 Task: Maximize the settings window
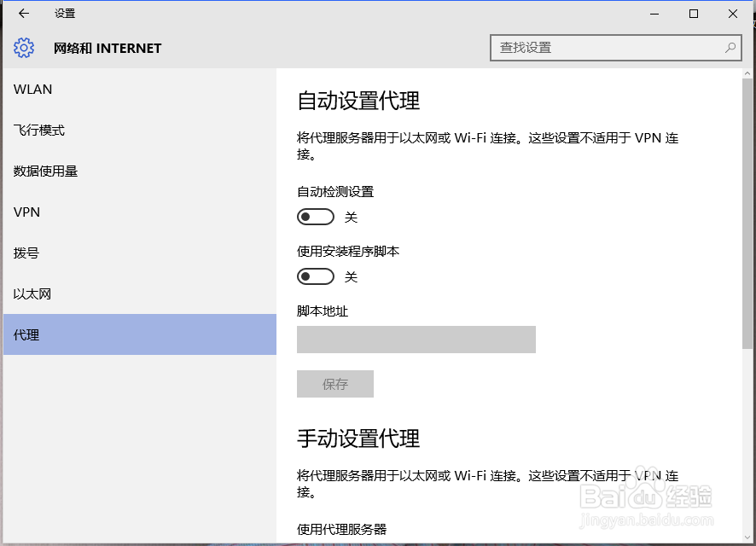click(694, 14)
